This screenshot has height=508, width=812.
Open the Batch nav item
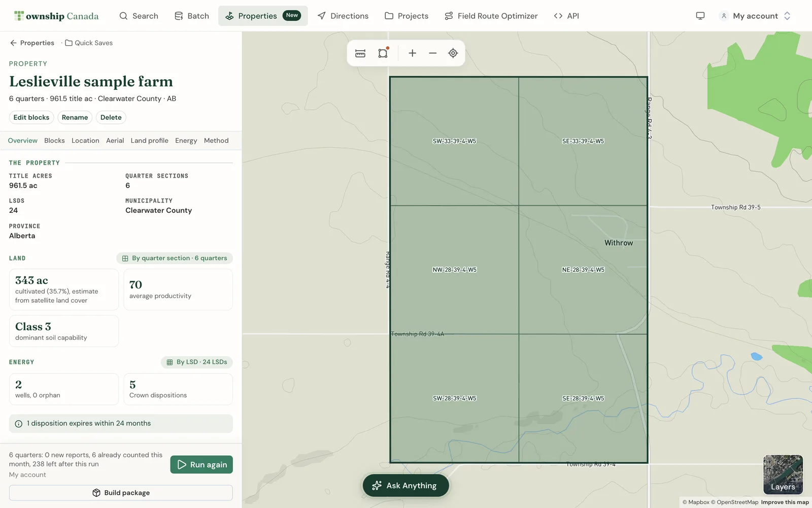point(191,16)
